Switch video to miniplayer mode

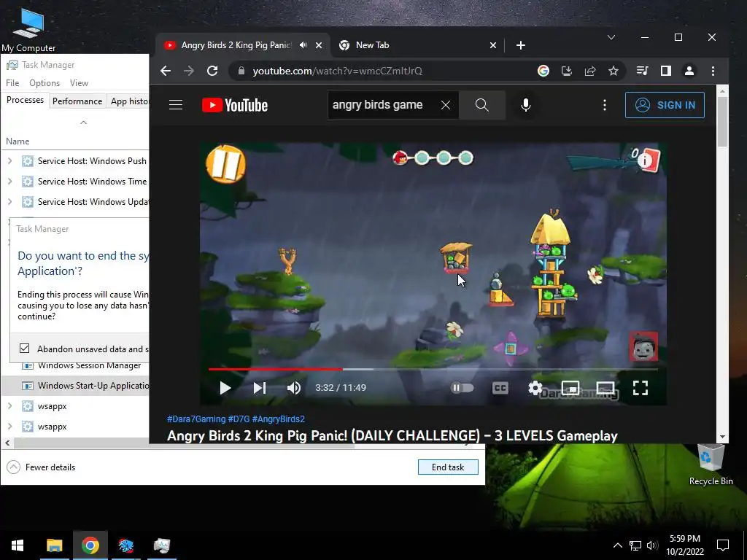(570, 388)
